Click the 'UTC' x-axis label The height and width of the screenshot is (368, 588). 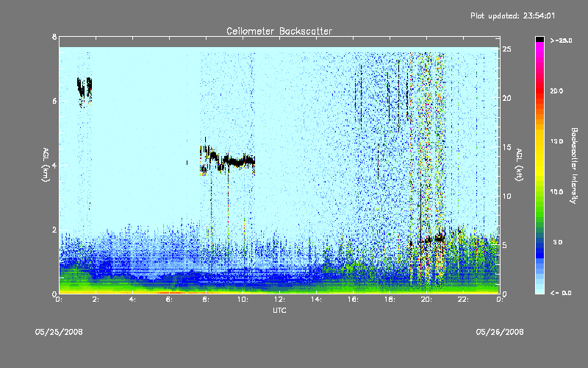[x=279, y=310]
